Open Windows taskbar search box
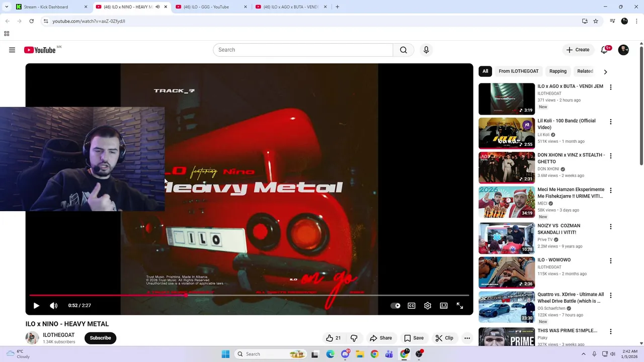The image size is (644, 362). pos(271,354)
